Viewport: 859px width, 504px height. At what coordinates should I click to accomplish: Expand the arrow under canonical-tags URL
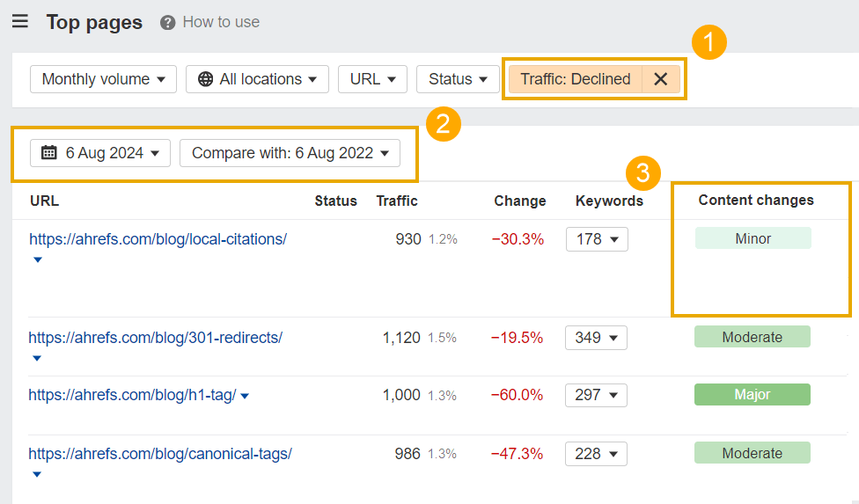[x=37, y=474]
